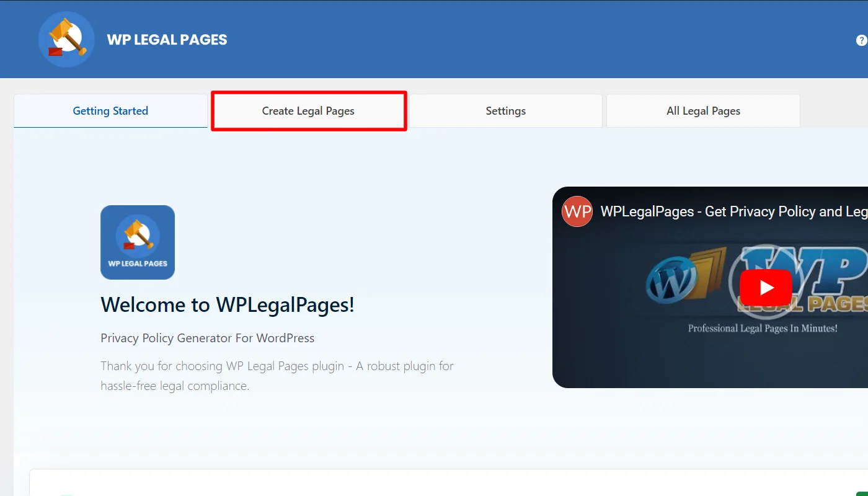Image resolution: width=868 pixels, height=496 pixels.
Task: Click the WP Legal Pages gavel logo
Action: 66,38
